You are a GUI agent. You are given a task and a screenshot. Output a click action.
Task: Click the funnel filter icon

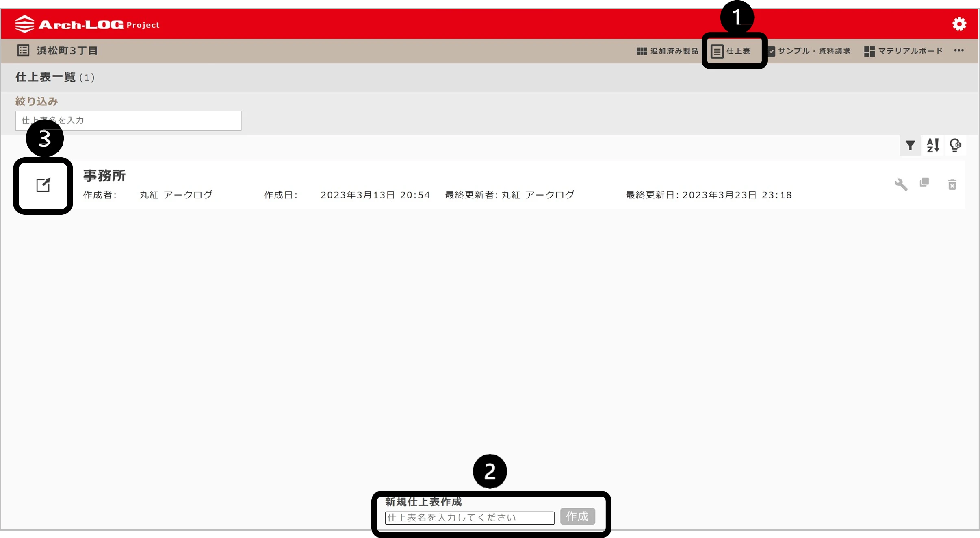(910, 145)
